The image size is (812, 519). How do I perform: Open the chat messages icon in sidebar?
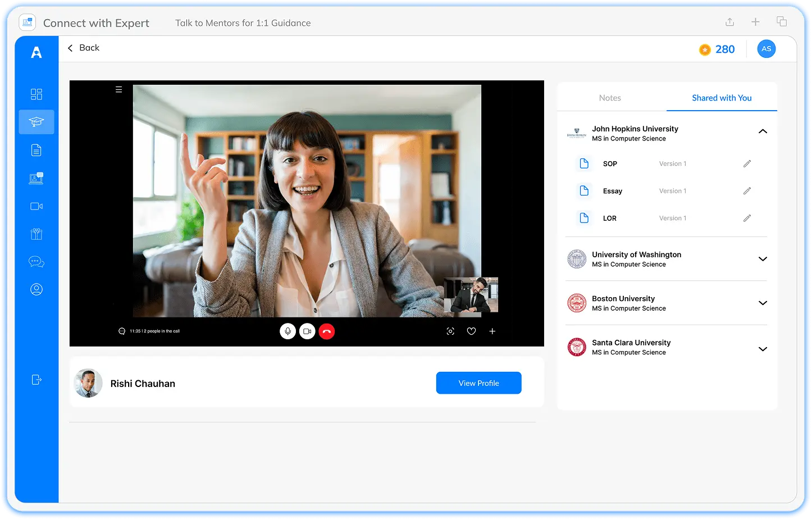coord(36,261)
